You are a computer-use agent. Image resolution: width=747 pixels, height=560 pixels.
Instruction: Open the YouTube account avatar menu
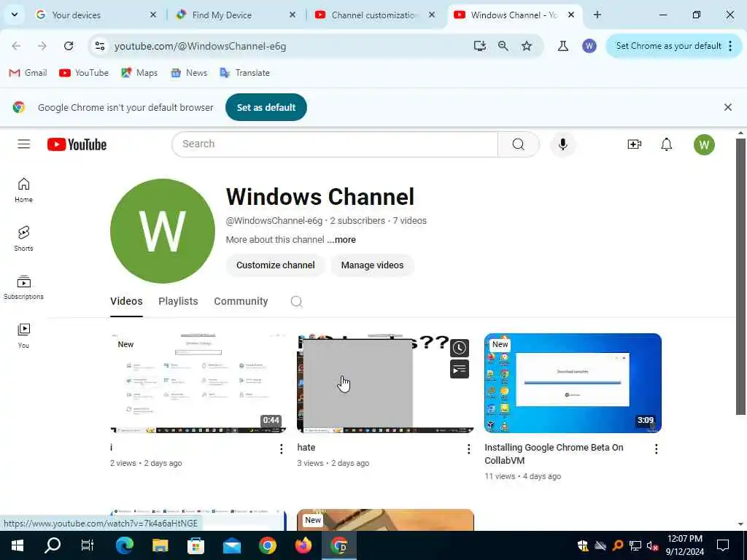(704, 144)
